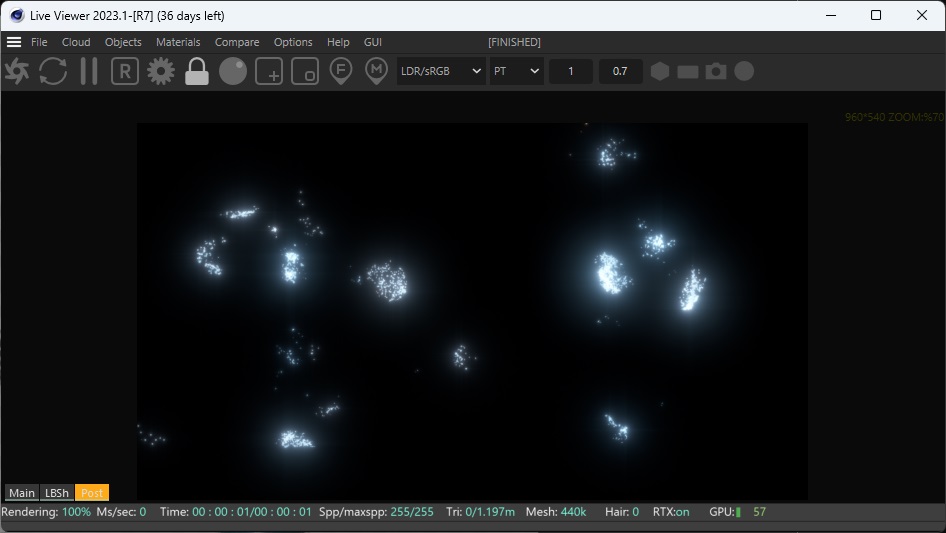
Task: Click the rectangle icon in toolbar
Action: pos(688,72)
